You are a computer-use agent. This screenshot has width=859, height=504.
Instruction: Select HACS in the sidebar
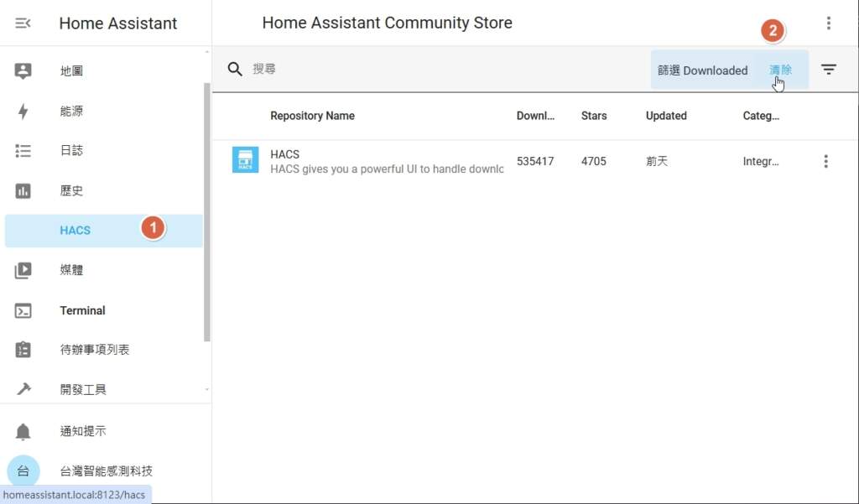pyautogui.click(x=75, y=231)
